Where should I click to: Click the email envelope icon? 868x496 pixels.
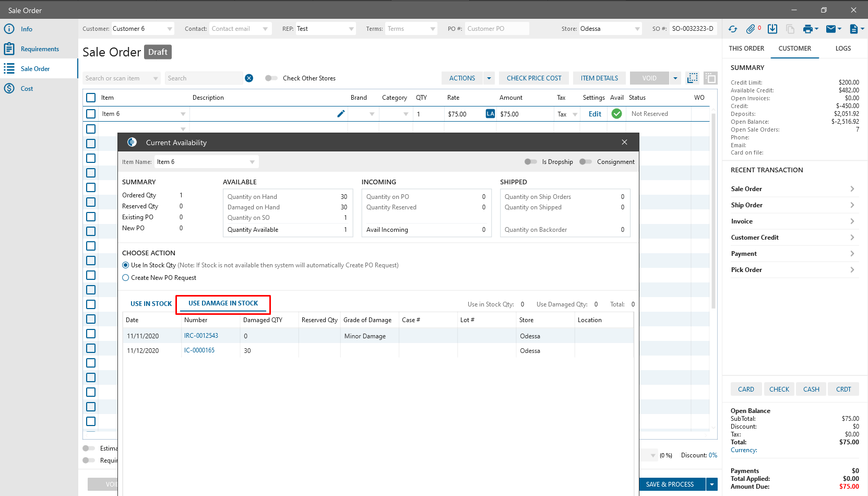pyautogui.click(x=831, y=29)
